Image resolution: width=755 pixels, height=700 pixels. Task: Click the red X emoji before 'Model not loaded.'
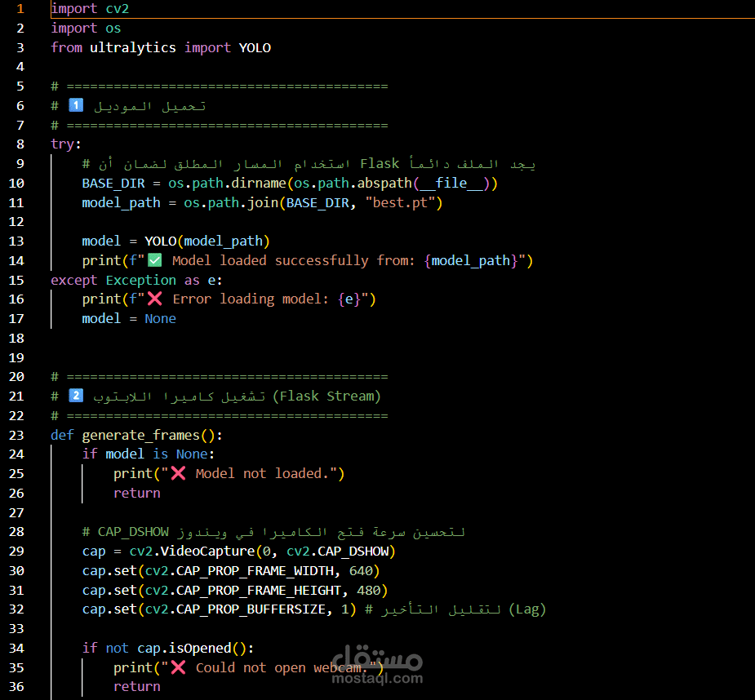178,473
